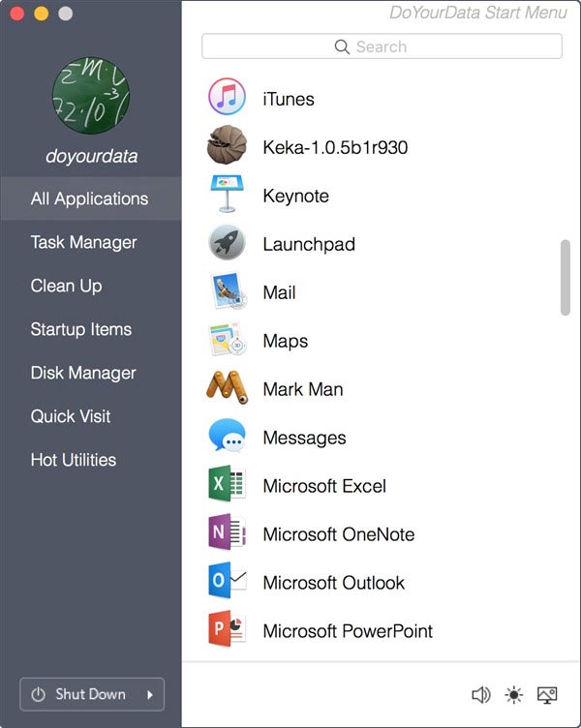Click the Mail stamp icon
This screenshot has height=728, width=581.
pyautogui.click(x=229, y=290)
